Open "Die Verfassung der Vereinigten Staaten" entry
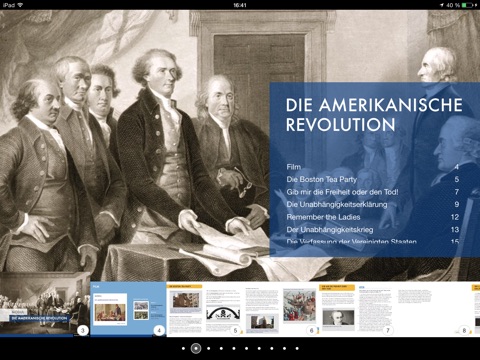The height and width of the screenshot is (360, 480). tap(373, 241)
